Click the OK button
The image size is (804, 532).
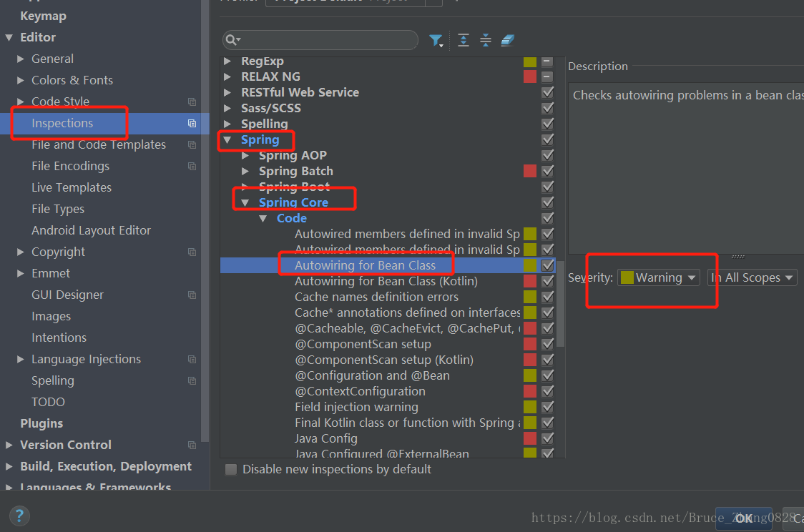point(743,518)
